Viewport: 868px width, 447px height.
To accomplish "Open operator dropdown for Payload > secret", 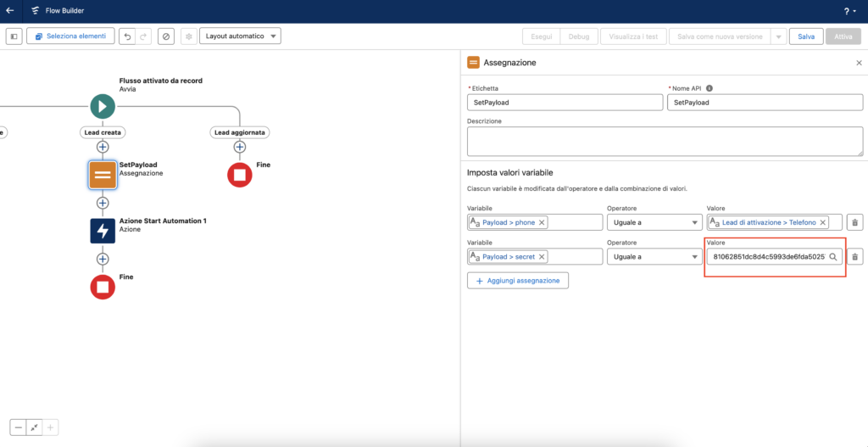I will 654,256.
